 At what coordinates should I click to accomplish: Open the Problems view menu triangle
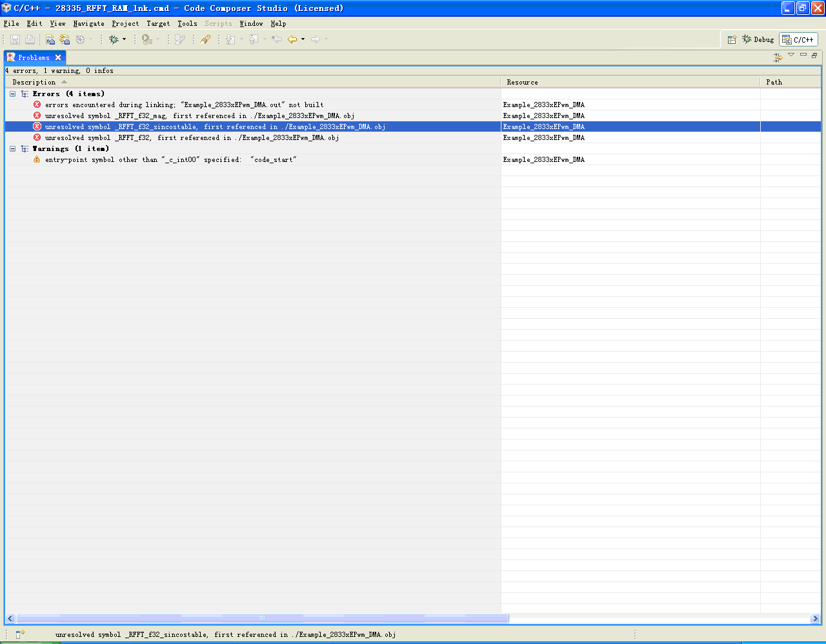791,55
